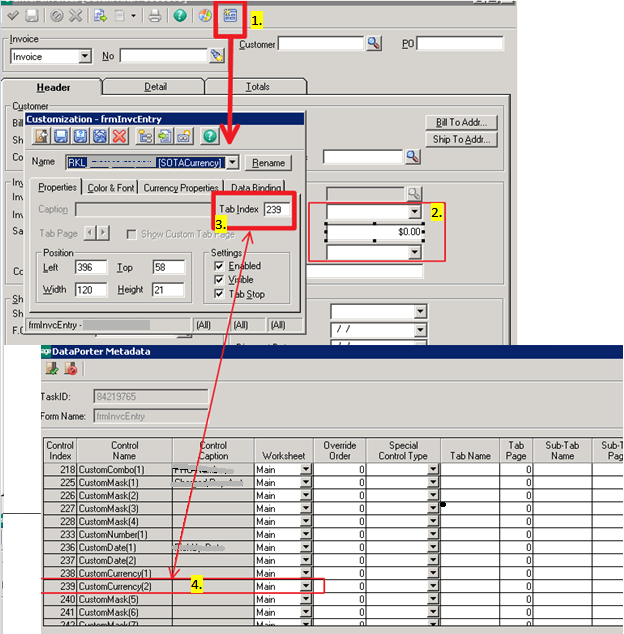This screenshot has height=634, width=624.
Task: Click the green help icon in Customization window
Action: tap(210, 136)
